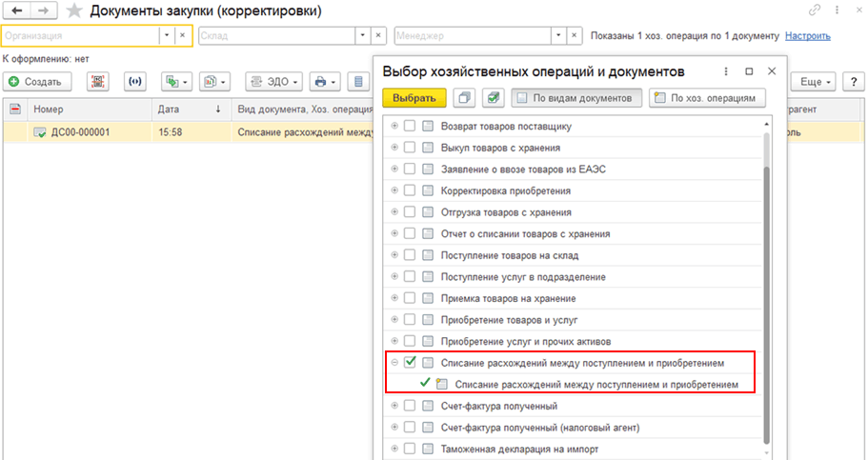Open the Склад dropdown arrow
This screenshot has height=460, width=868.
tap(362, 35)
